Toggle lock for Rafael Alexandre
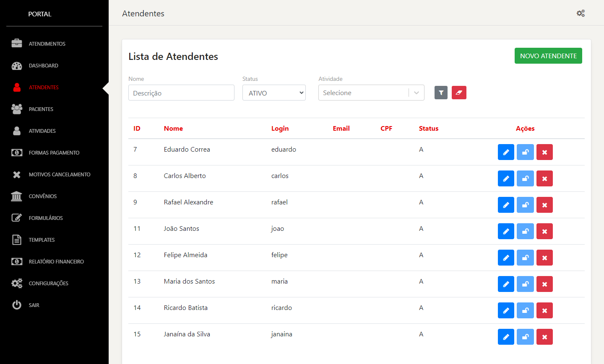The image size is (604, 364). (525, 205)
